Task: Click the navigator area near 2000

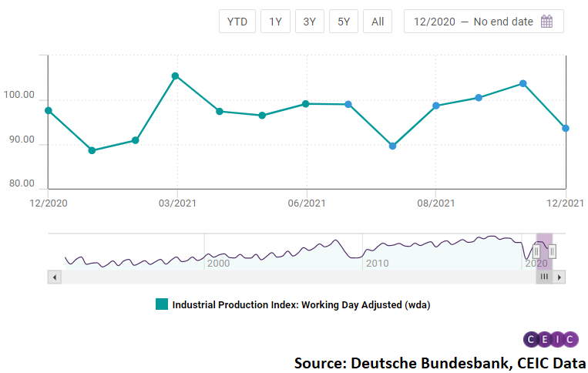Action: coord(218,253)
